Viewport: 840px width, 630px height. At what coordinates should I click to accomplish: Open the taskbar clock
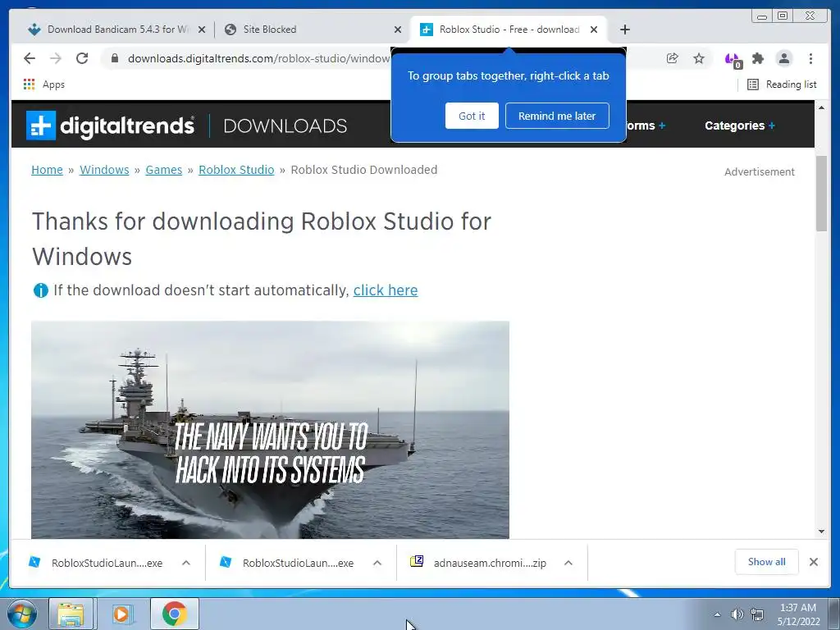[x=798, y=614]
